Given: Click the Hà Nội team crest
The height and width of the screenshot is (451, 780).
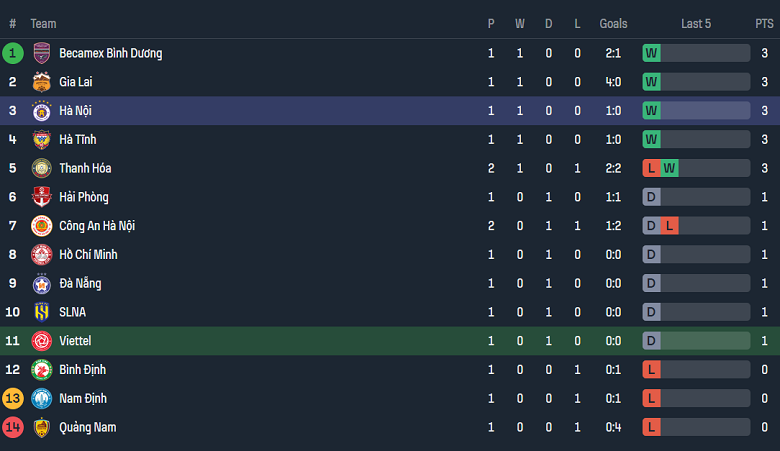Looking at the screenshot, I should pos(42,111).
